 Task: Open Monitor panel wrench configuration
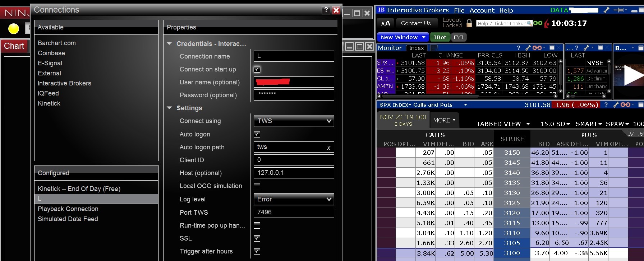pos(528,48)
